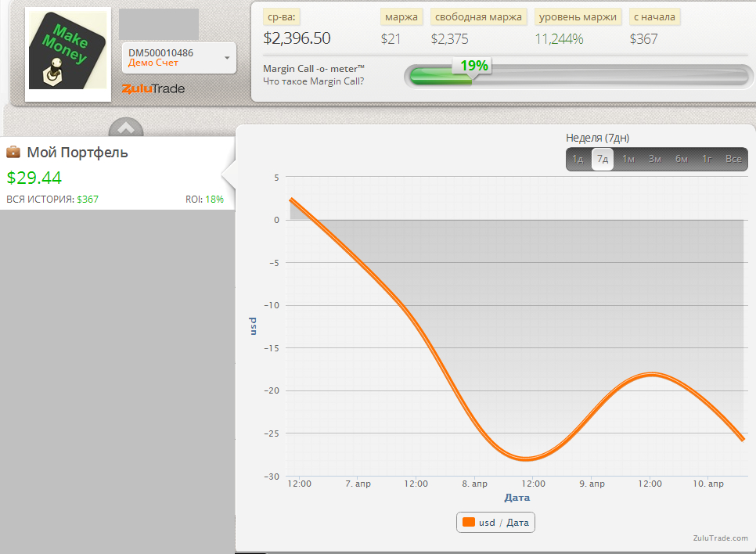Click the orange legend color swatch
Viewport: 756px width, 554px height.
469,522
